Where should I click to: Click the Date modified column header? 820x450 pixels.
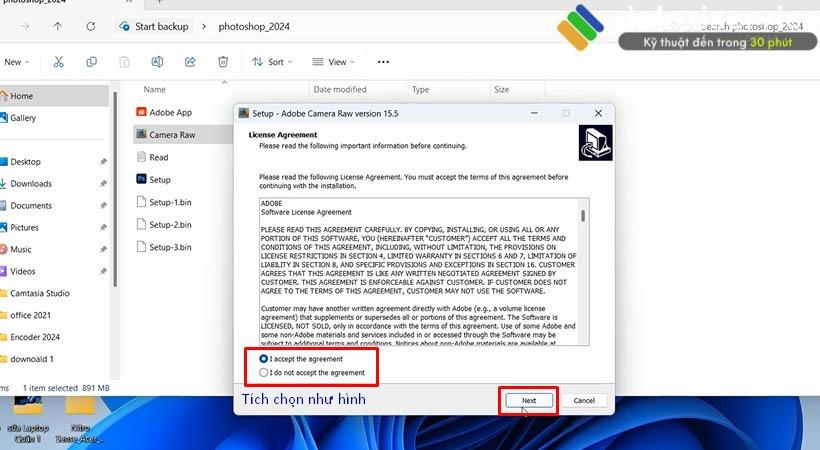tap(340, 89)
